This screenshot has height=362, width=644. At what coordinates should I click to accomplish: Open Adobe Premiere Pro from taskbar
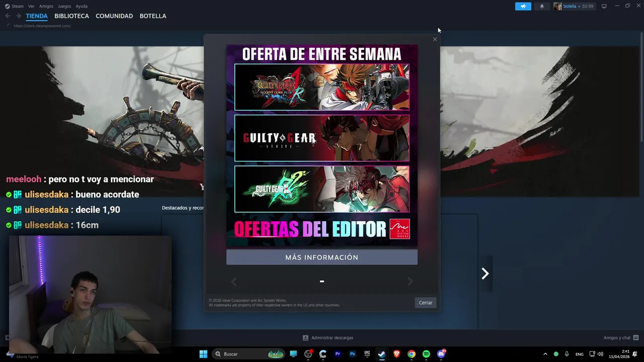[338, 354]
